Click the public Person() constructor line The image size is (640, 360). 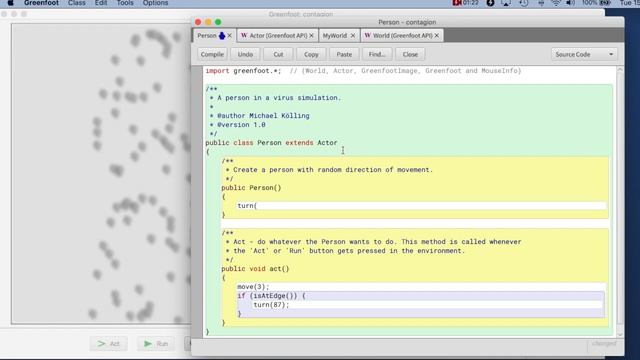click(x=251, y=188)
